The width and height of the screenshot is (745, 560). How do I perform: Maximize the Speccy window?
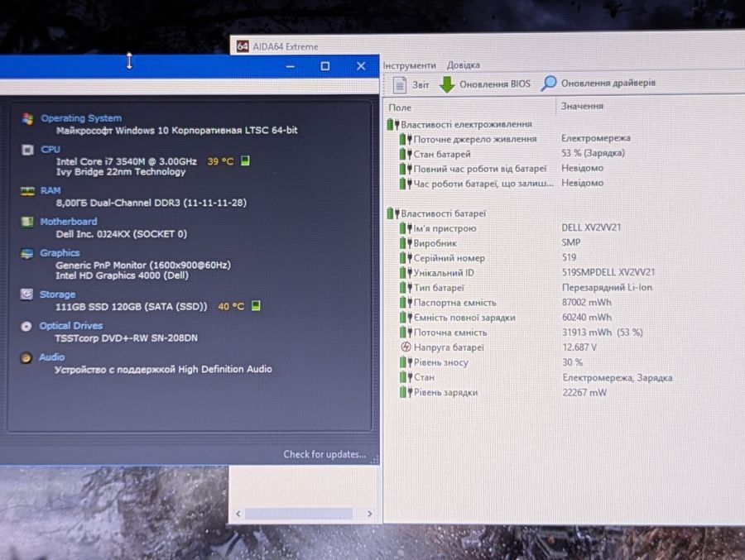pos(325,66)
